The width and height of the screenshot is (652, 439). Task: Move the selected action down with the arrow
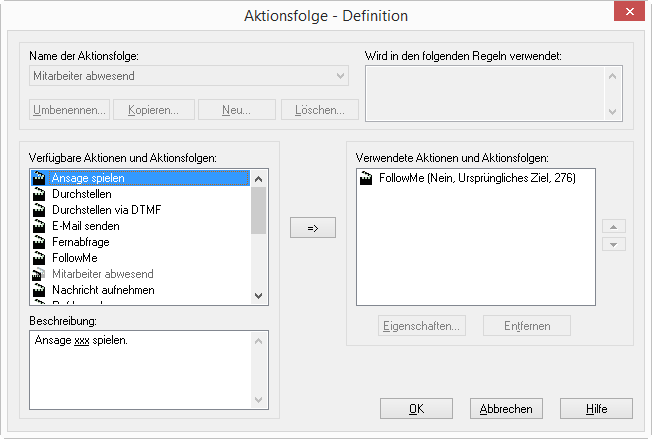pyautogui.click(x=617, y=244)
